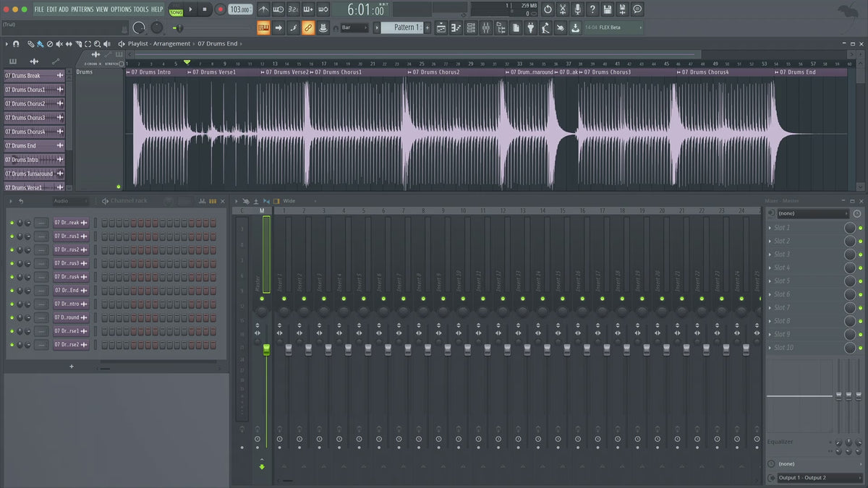Mute the 07 Dr..End channel green LED
The width and height of the screenshot is (868, 488).
12,291
